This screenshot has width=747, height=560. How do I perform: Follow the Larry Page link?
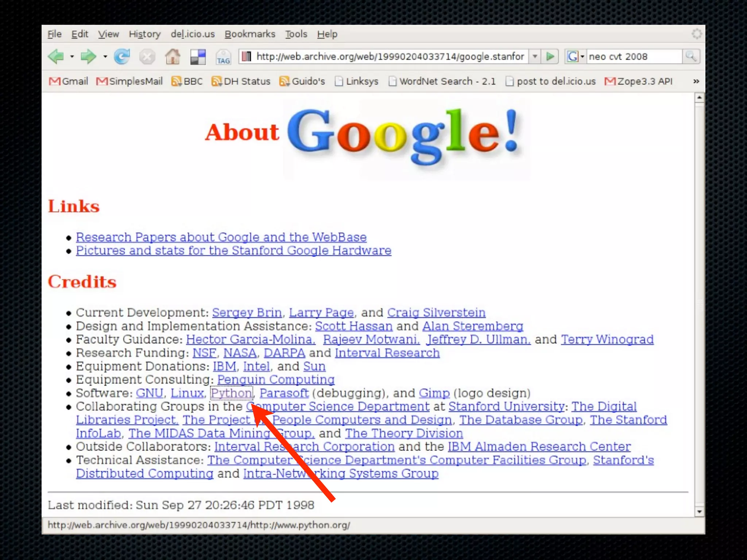(x=321, y=312)
